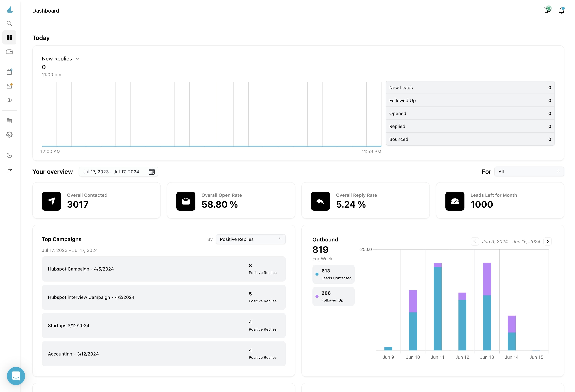Click the Jun 11 bar in Outbound chart
The image size is (575, 392).
tap(437, 307)
